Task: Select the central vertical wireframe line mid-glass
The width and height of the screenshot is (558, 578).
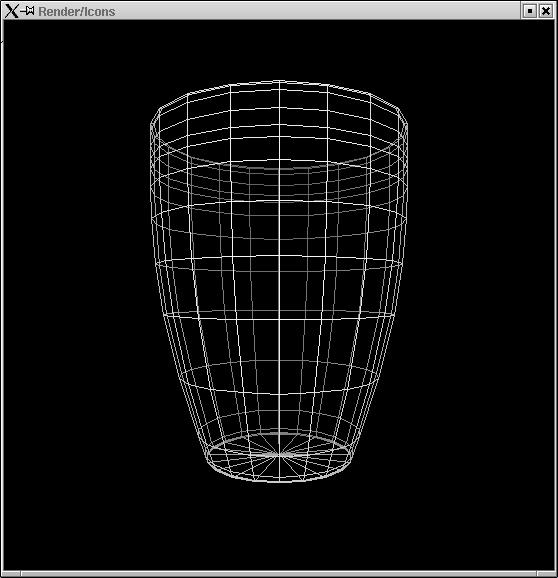Action: pyautogui.click(x=279, y=280)
